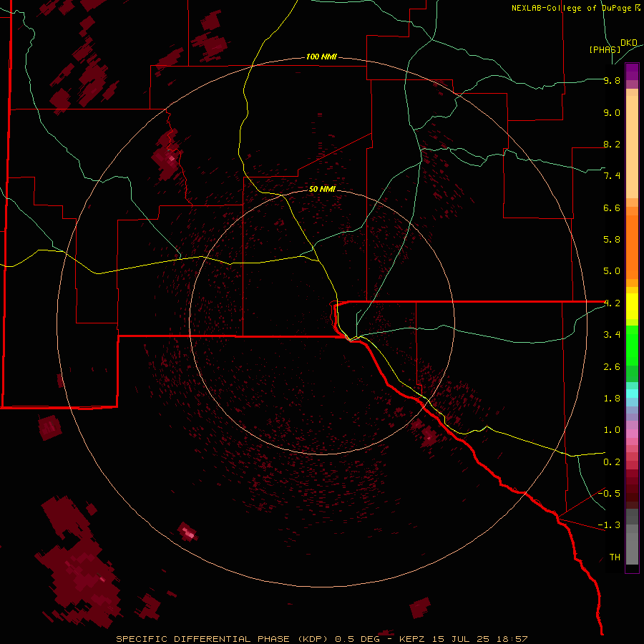Click the 9.8 value on the color scale
The image size is (644, 644).
[x=612, y=80]
